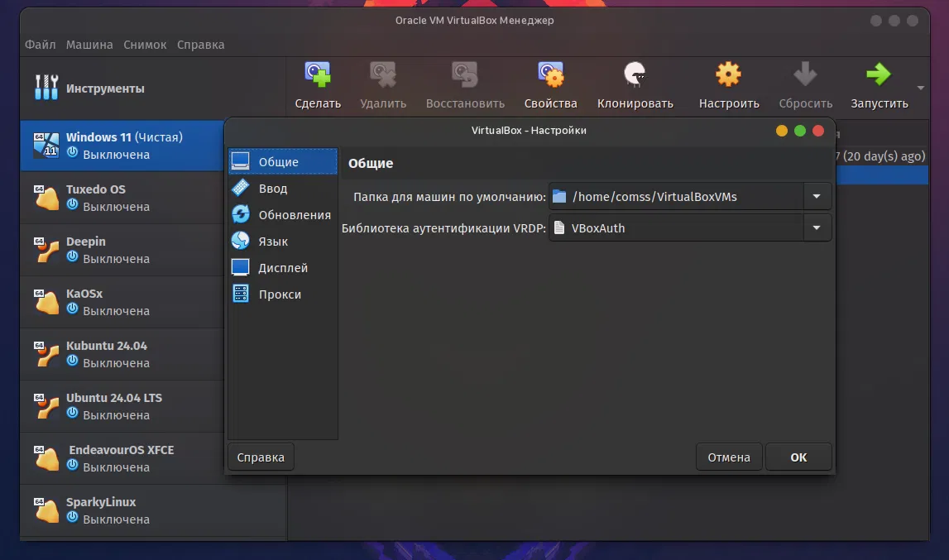
Task: Open the /home/comss/VirtualBoxVMs combo box
Action: click(690, 196)
